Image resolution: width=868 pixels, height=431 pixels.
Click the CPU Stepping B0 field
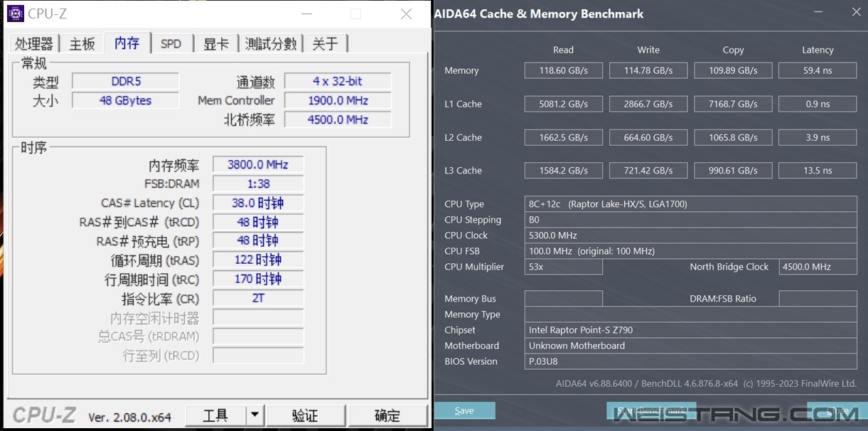[690, 220]
